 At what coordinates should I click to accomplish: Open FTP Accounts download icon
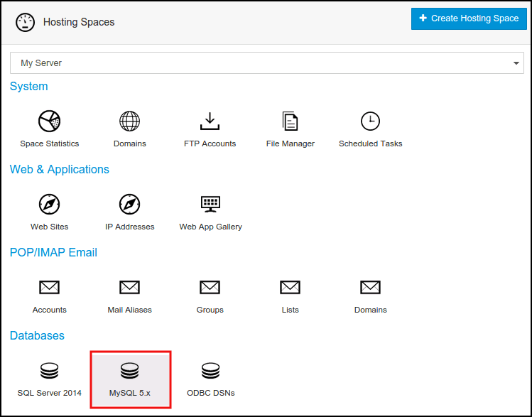[210, 121]
